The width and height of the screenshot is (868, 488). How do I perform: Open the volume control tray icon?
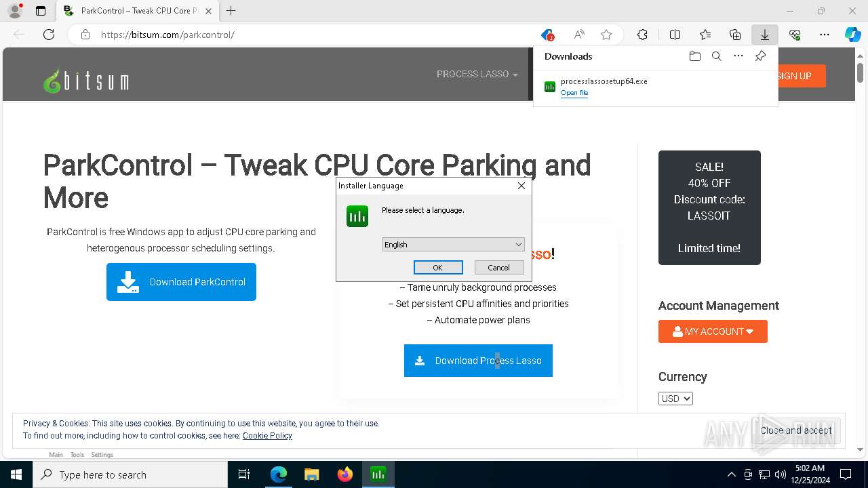[781, 474]
